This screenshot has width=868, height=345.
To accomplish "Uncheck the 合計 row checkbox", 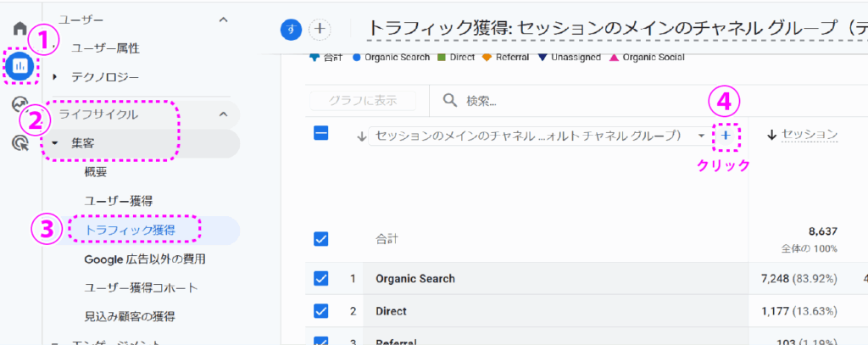I will pyautogui.click(x=321, y=239).
